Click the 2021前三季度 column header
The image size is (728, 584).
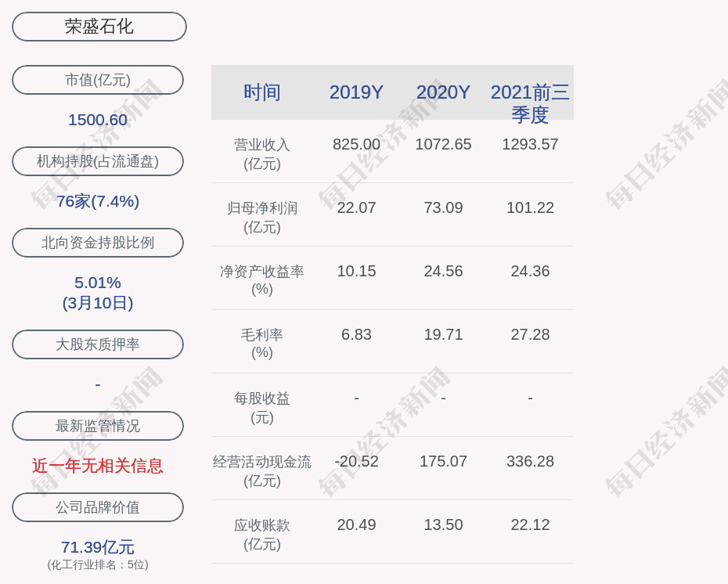[x=530, y=103]
